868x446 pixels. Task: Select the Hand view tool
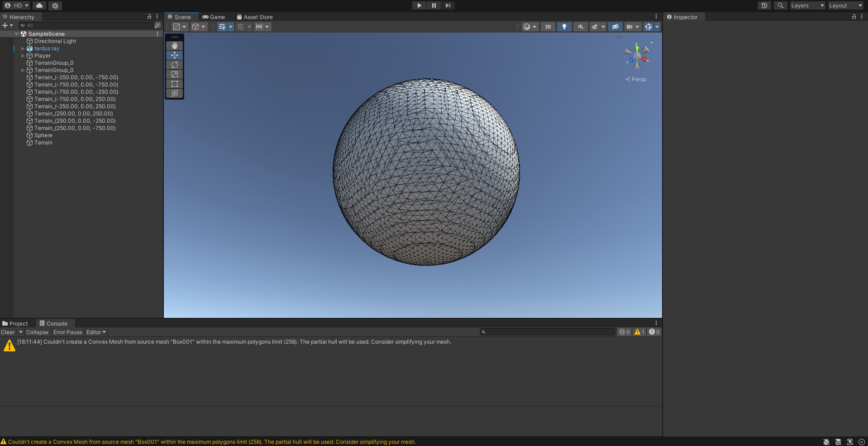tap(175, 46)
